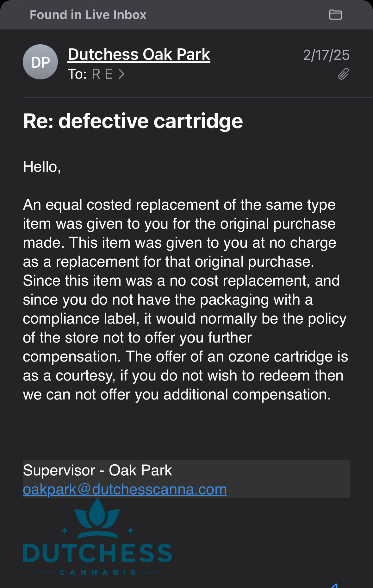This screenshot has height=588, width=373.
Task: Open sender contact Dutchess Oak Park
Action: 139,54
